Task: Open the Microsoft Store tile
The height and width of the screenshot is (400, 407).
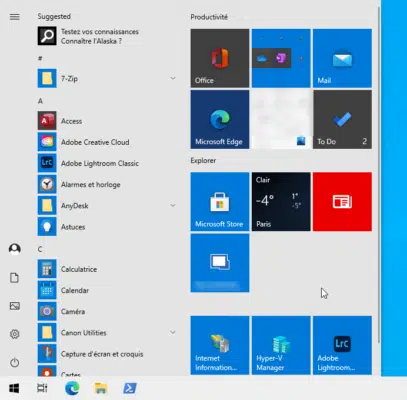Action: click(x=220, y=202)
